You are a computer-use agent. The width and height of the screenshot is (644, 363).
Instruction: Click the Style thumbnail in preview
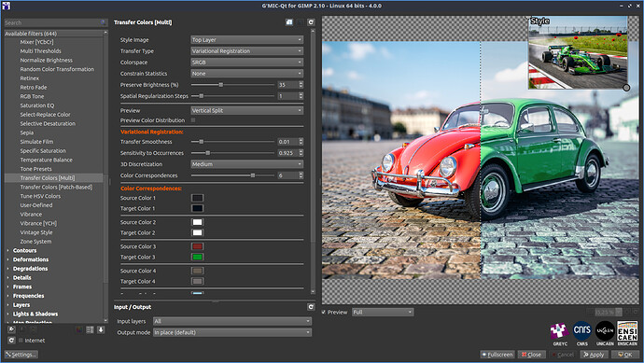578,52
